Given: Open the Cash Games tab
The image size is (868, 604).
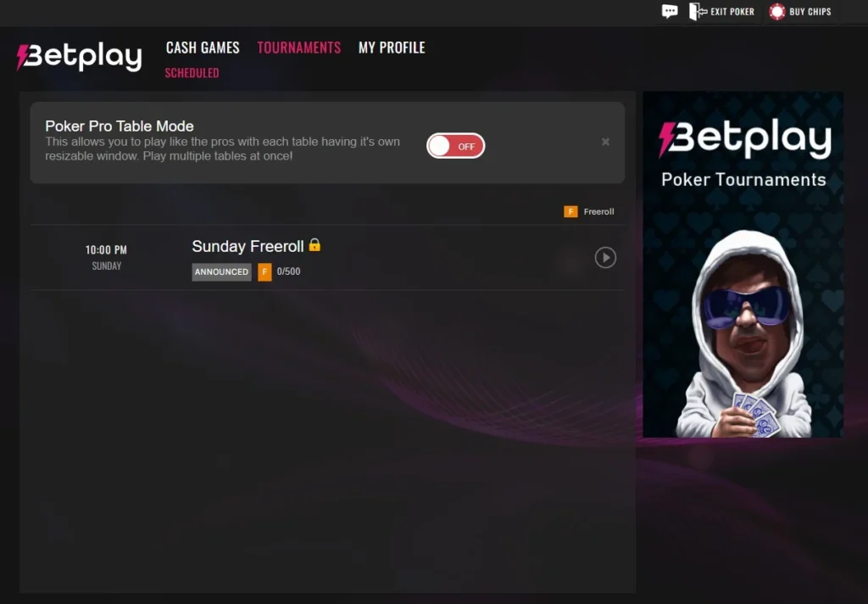Looking at the screenshot, I should tap(203, 48).
